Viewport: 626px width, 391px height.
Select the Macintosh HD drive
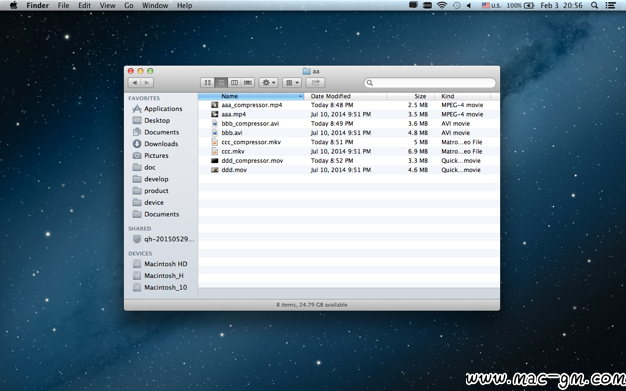click(x=160, y=264)
